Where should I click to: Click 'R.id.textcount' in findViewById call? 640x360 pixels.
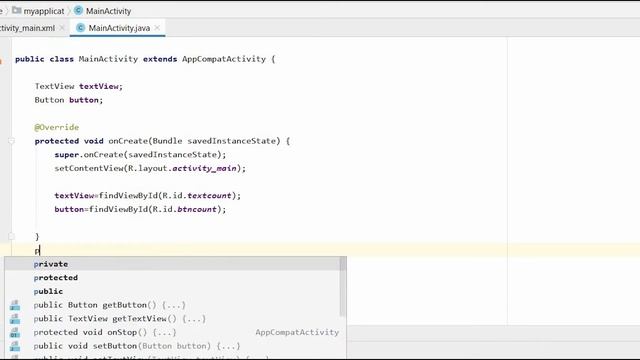click(x=197, y=196)
